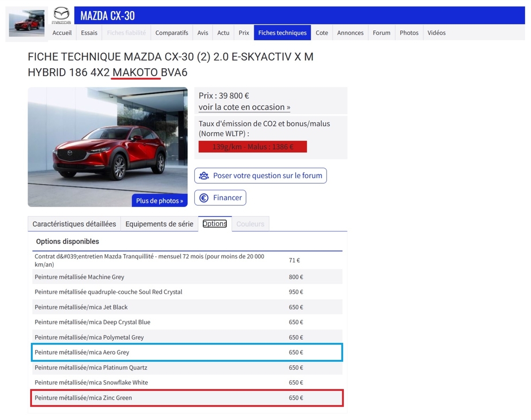Click 'Poser votre question sur le forum'
Image resolution: width=531 pixels, height=420 pixels.
tap(261, 176)
